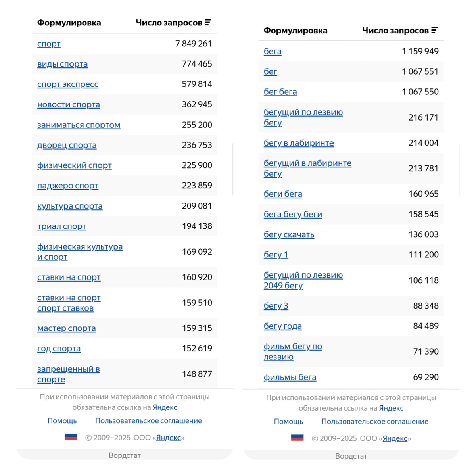Click «бегущий по лезвию 2049 бегу» link

pos(303,280)
